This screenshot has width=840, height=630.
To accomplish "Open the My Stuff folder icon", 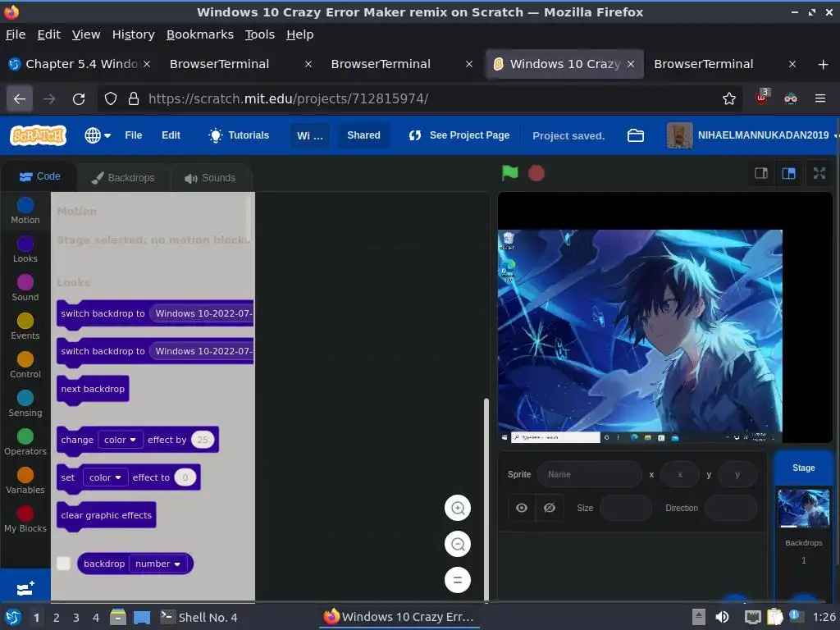I will click(x=636, y=135).
